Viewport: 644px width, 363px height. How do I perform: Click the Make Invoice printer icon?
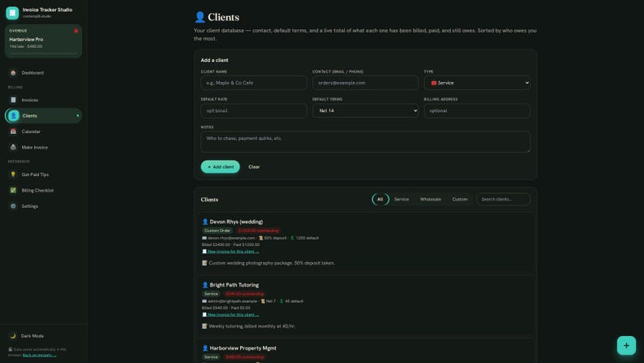coord(13,147)
